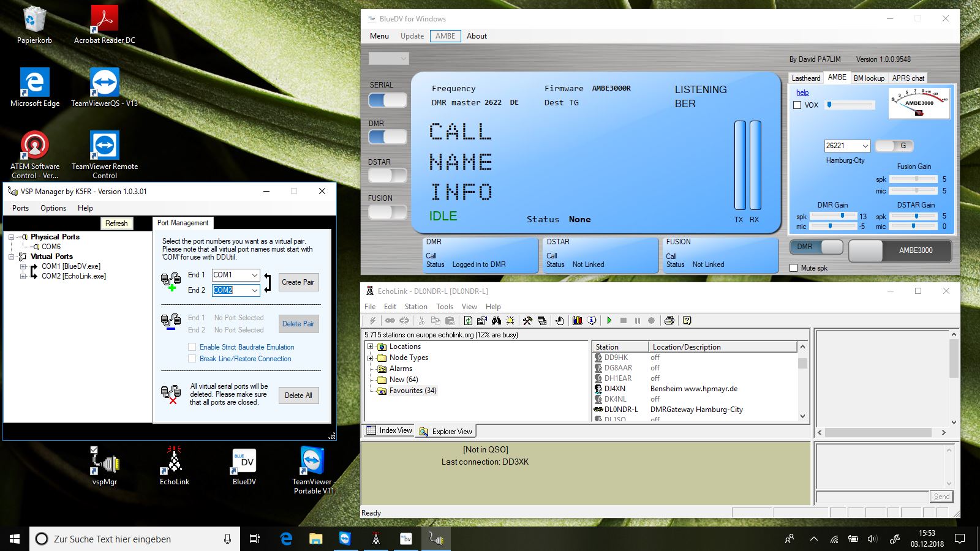Image resolution: width=980 pixels, height=551 pixels.
Task: Switch to the APRS chat tab
Action: click(908, 78)
